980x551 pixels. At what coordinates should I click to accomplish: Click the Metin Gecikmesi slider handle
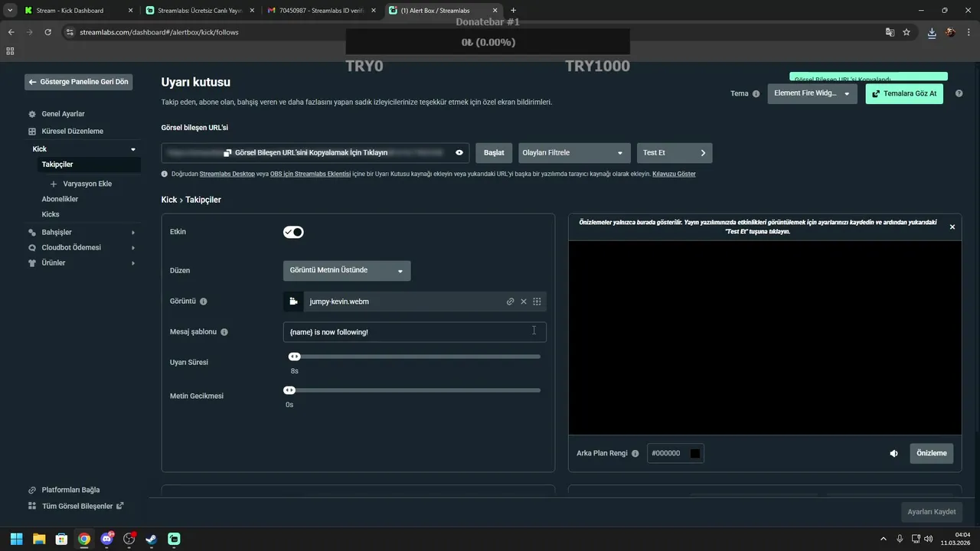tap(289, 390)
